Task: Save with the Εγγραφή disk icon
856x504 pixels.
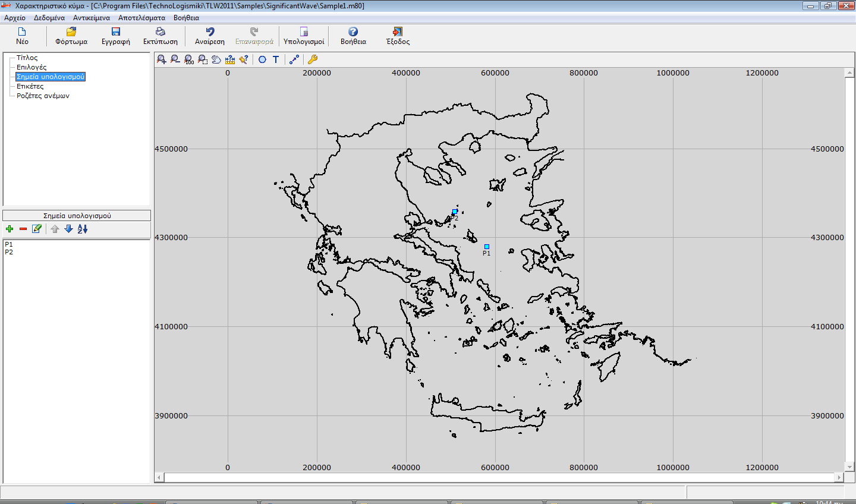Action: click(116, 31)
